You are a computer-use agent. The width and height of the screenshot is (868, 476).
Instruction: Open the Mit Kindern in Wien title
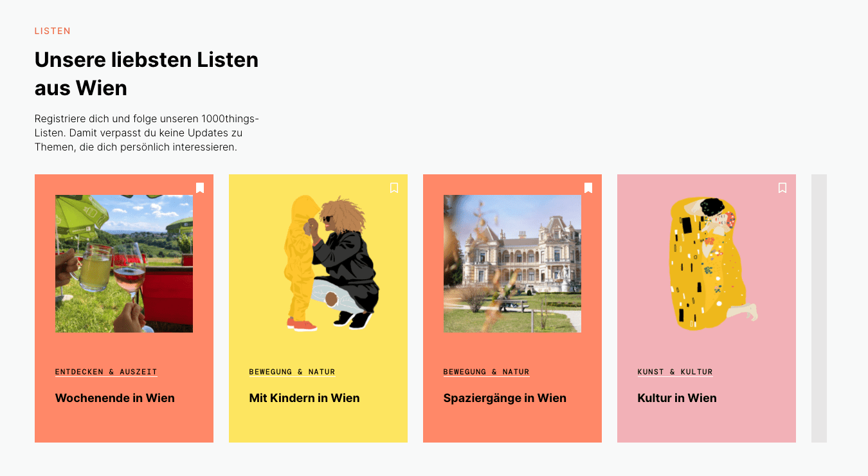click(x=304, y=398)
